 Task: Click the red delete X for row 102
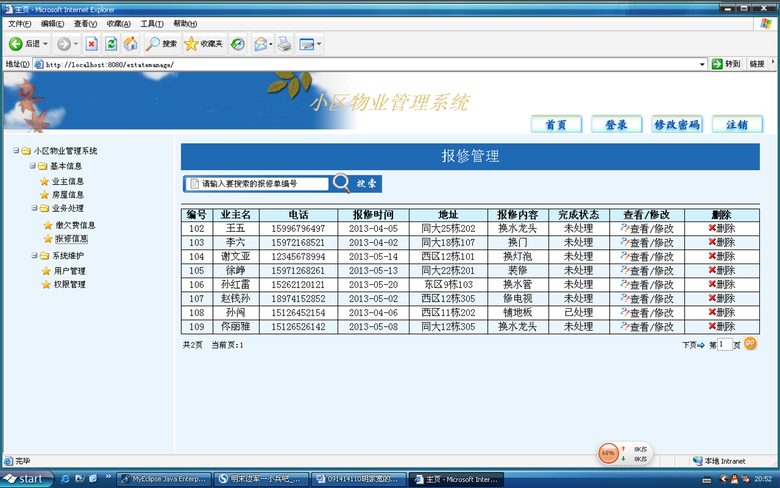pos(712,228)
